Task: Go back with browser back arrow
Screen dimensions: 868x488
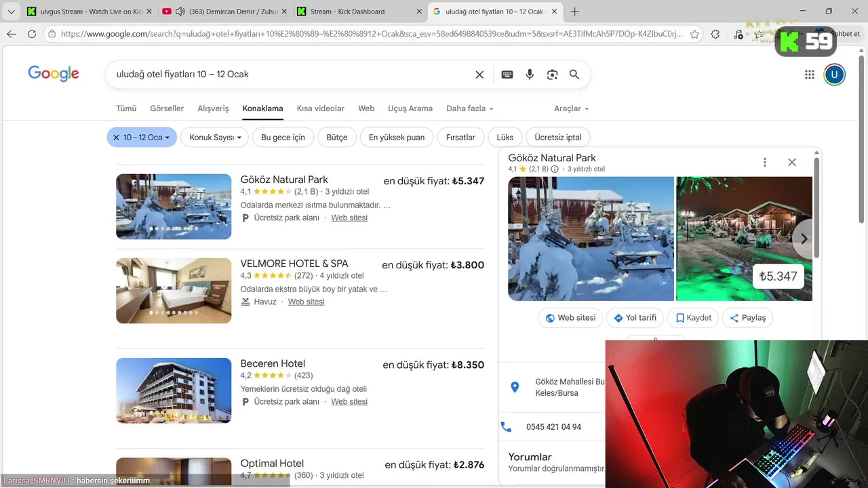Action: tap(11, 34)
